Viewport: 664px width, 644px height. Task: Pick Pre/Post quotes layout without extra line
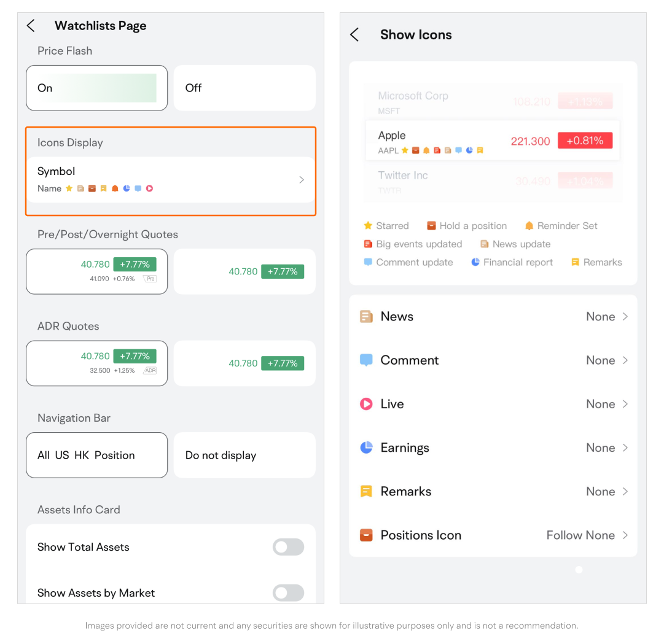[x=244, y=271]
